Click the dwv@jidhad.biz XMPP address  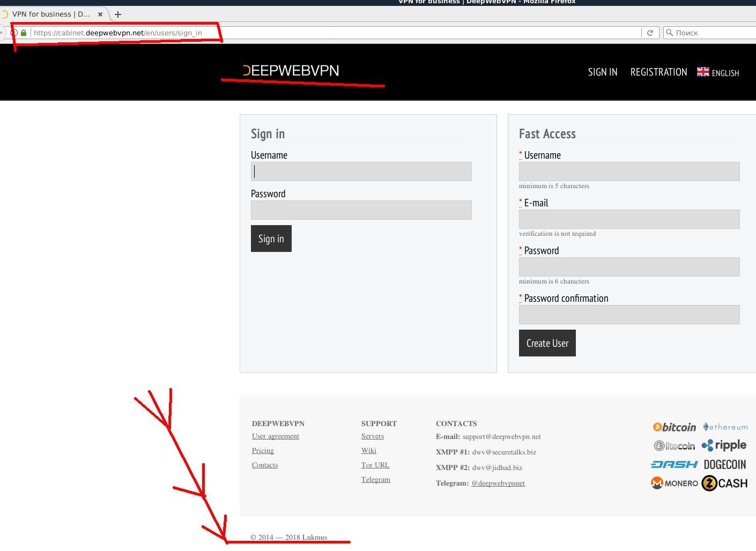[x=497, y=468]
